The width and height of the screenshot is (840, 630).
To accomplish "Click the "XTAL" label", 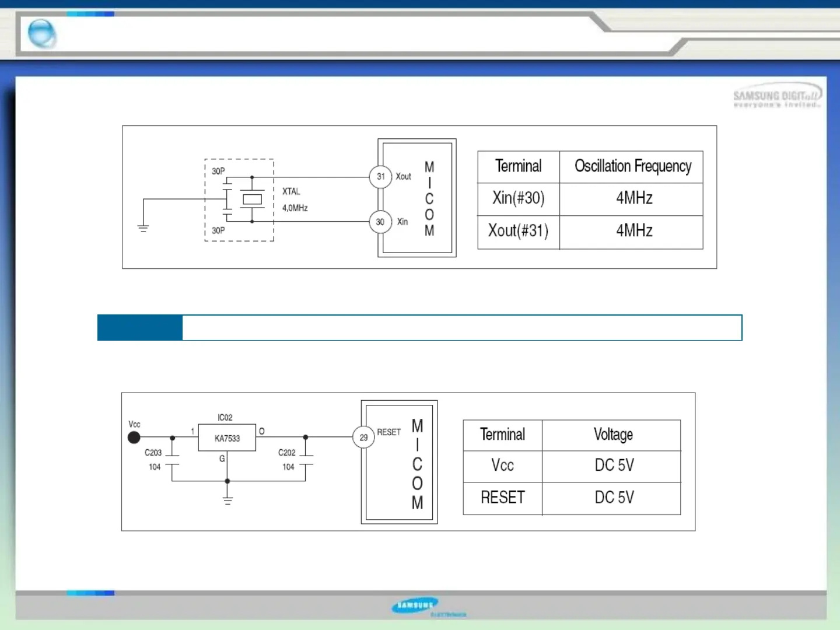I will point(291,191).
